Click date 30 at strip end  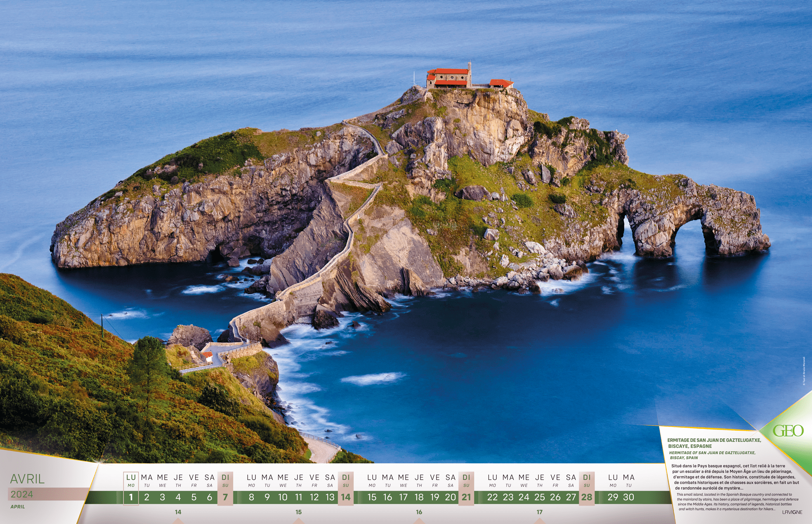click(x=628, y=497)
